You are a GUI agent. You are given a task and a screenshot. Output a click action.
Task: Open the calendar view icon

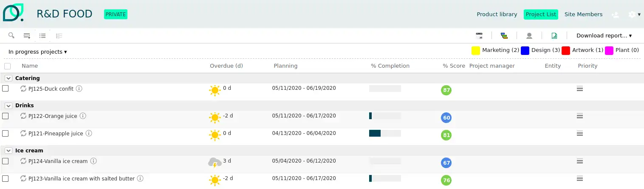pos(479,36)
